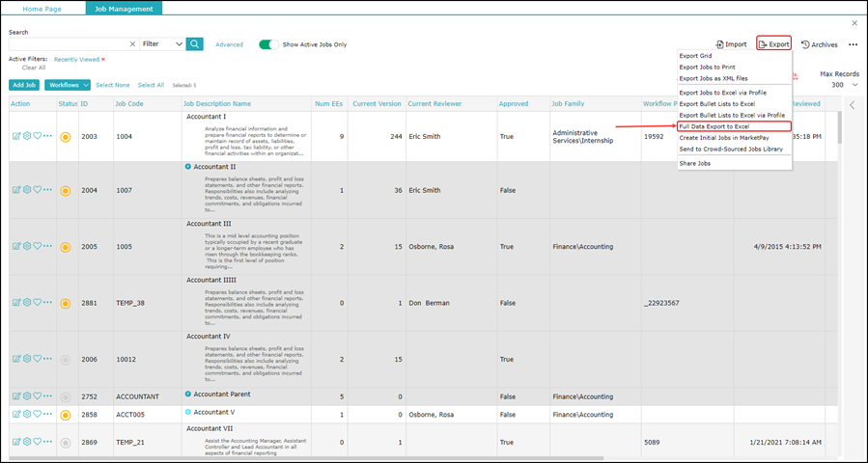This screenshot has height=463, width=868.
Task: Remove the Recently Viewed filter
Action: point(103,59)
